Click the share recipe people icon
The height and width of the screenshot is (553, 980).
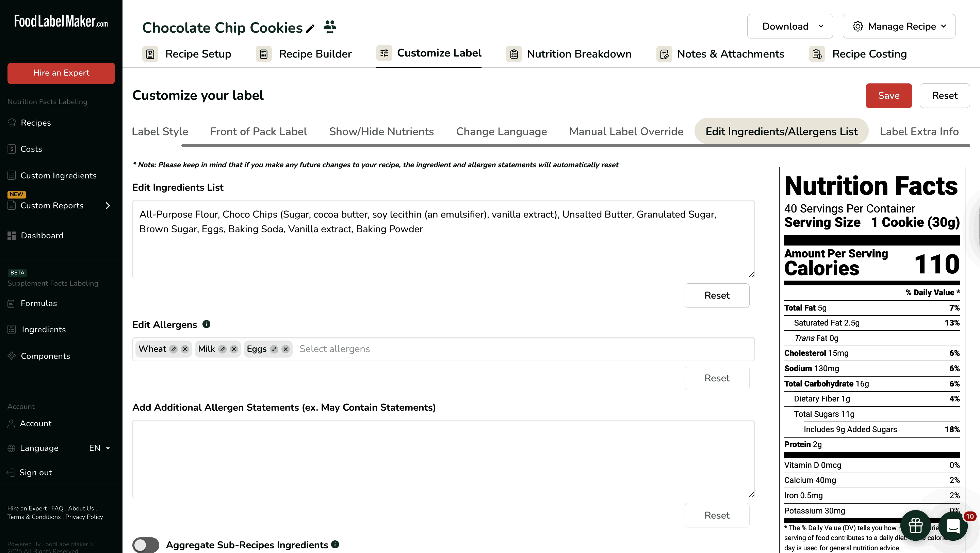click(x=330, y=27)
